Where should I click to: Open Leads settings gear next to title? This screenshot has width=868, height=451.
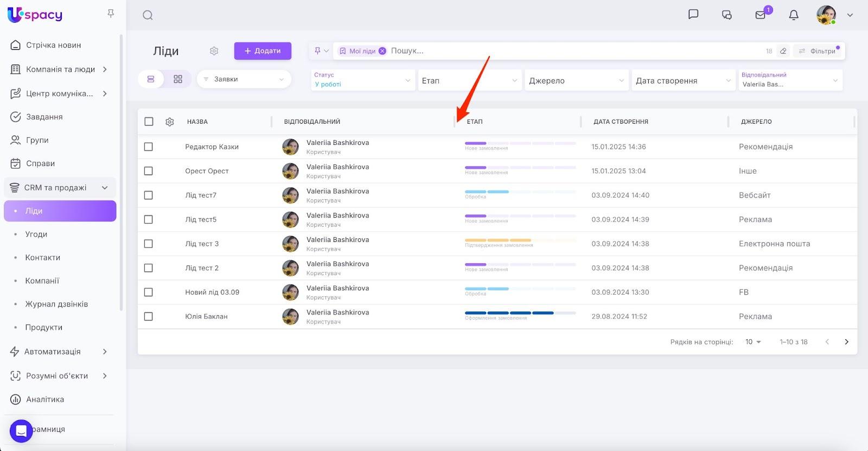click(x=214, y=51)
